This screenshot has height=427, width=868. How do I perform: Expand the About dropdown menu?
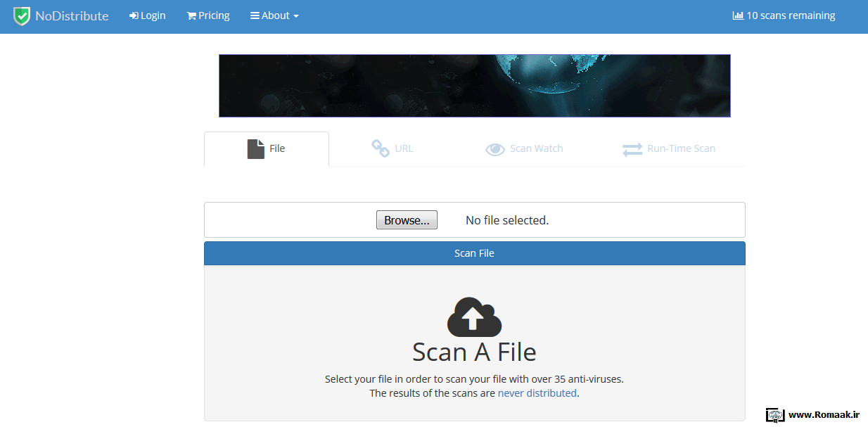click(274, 15)
